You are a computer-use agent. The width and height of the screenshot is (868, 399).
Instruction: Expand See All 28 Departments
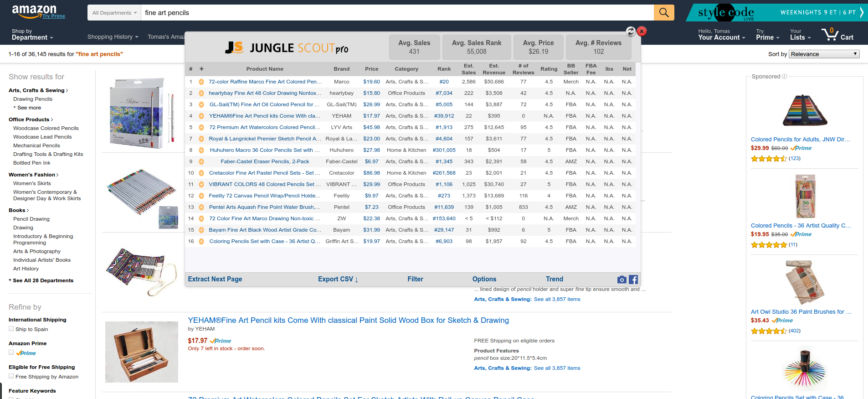41,280
